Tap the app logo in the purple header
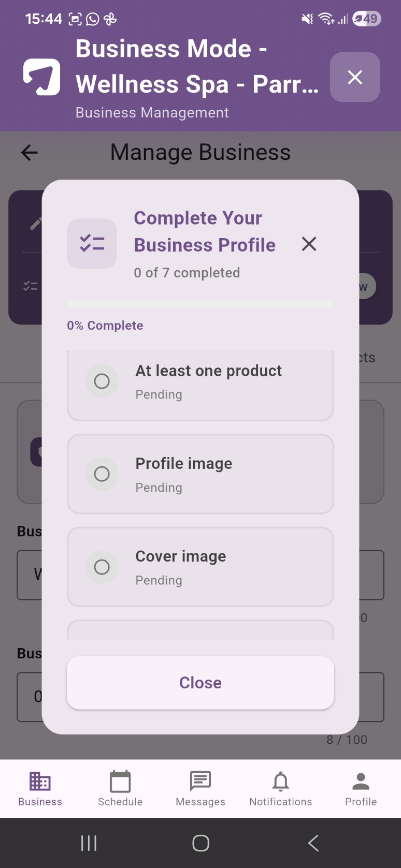This screenshot has width=401, height=868. (41, 77)
